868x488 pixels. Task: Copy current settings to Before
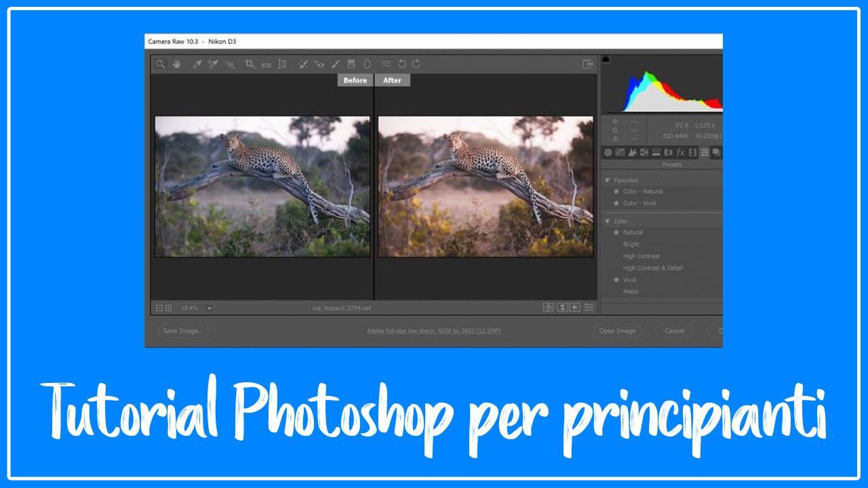click(575, 308)
